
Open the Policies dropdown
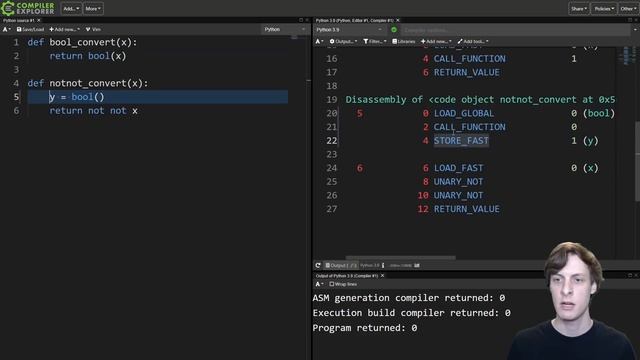point(604,9)
